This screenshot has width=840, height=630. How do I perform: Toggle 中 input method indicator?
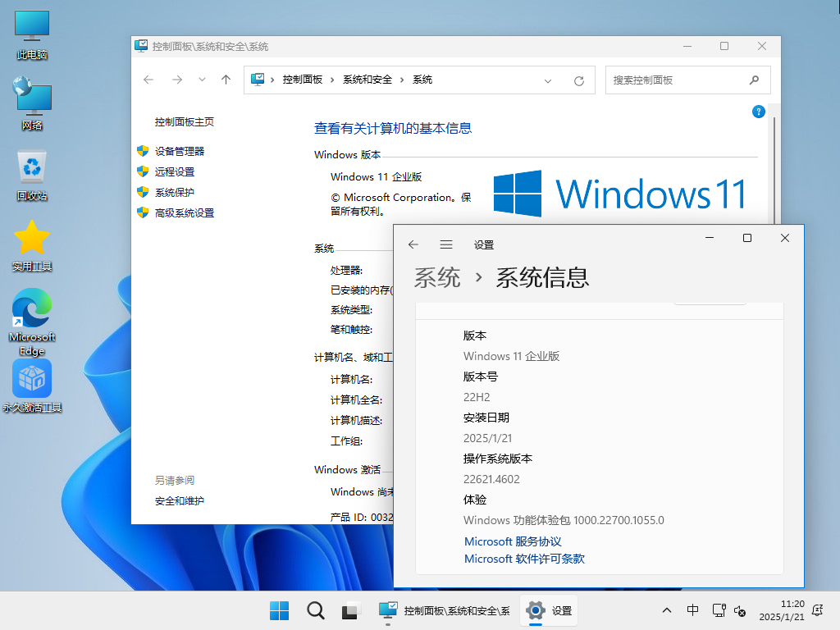(692, 610)
